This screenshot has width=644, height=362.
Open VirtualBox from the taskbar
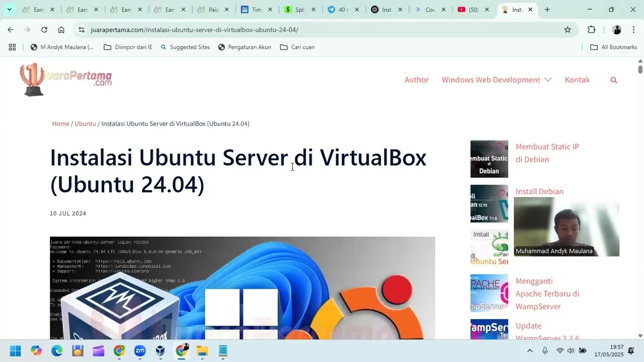coord(160,350)
